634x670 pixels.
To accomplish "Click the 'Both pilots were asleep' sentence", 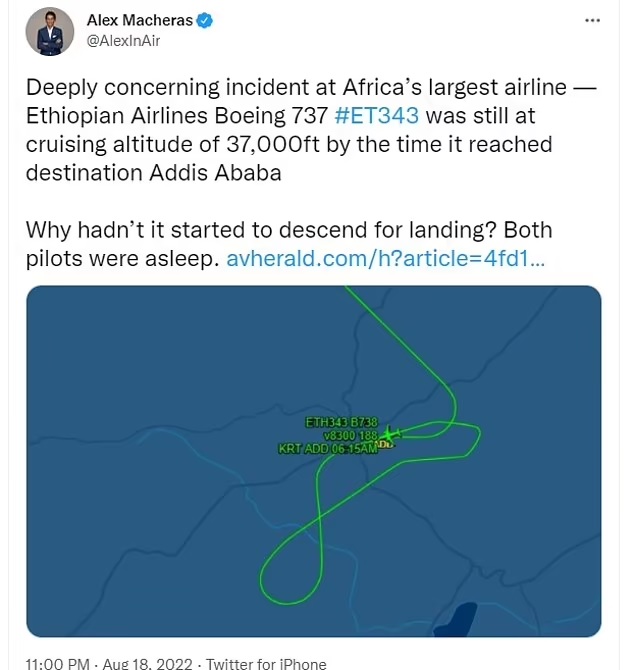I will [120, 258].
